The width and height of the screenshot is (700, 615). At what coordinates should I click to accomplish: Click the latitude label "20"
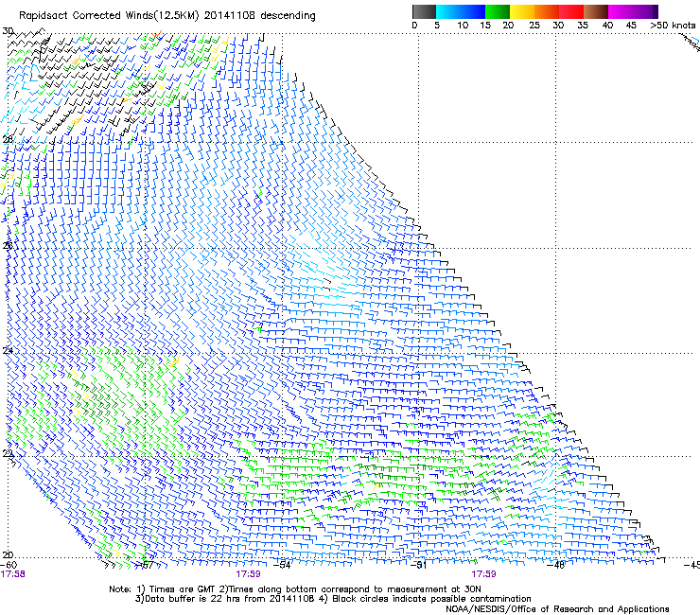tap(8, 555)
